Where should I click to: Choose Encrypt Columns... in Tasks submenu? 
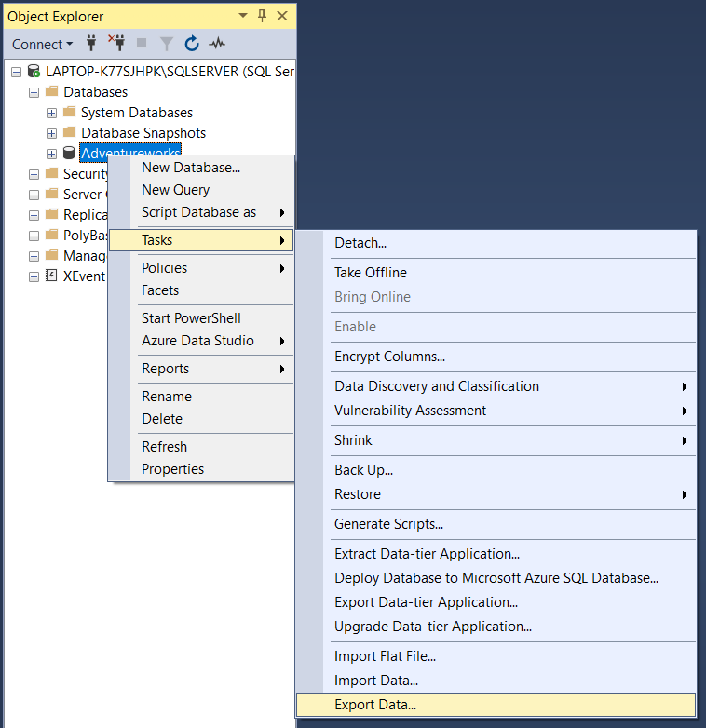(x=496, y=357)
